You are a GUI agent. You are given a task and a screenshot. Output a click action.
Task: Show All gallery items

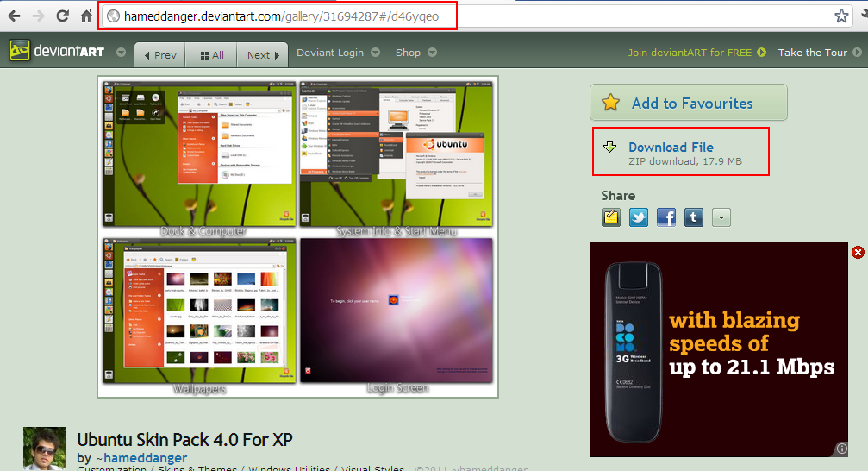coord(211,55)
